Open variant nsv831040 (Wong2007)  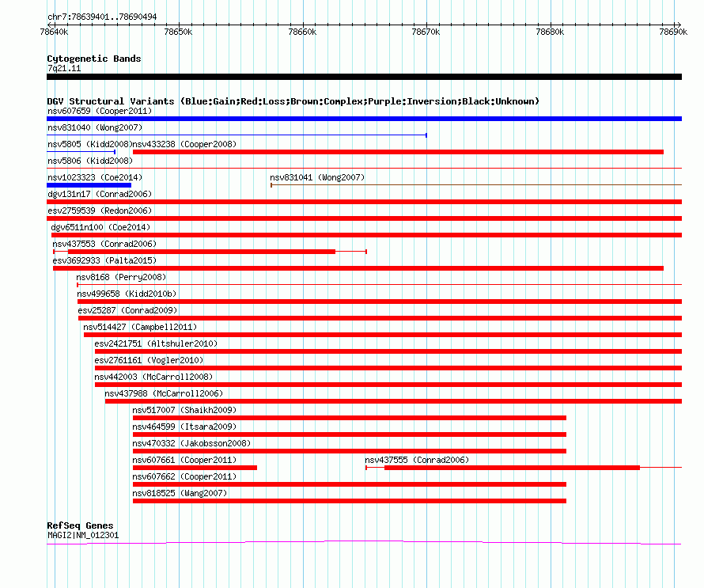[95, 127]
